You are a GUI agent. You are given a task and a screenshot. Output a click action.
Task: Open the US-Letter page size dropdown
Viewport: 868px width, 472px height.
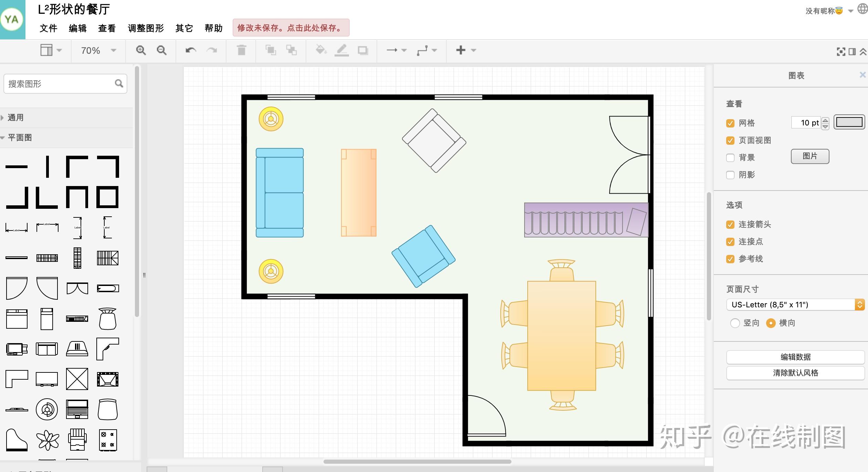[795, 305]
